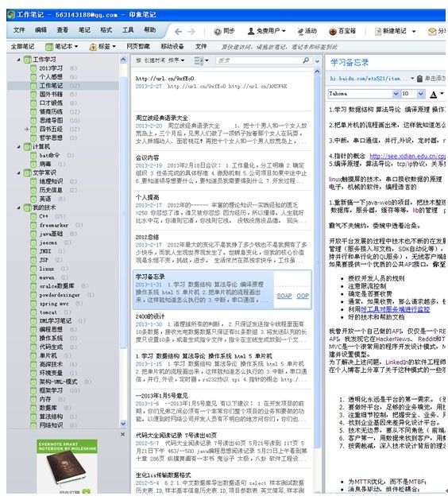Open the 活动 activity feed
Image resolution: width=448 pixels, height=500 pixels.
pos(307,31)
